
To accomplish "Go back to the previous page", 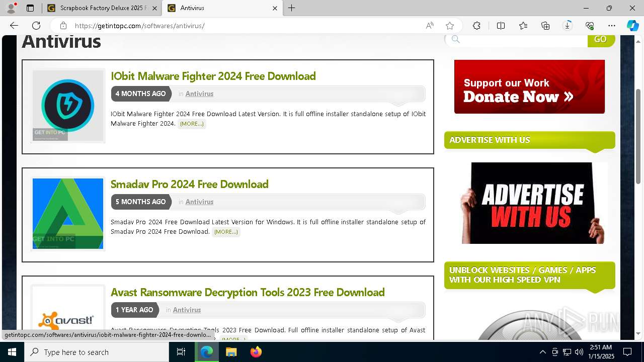I will [14, 26].
